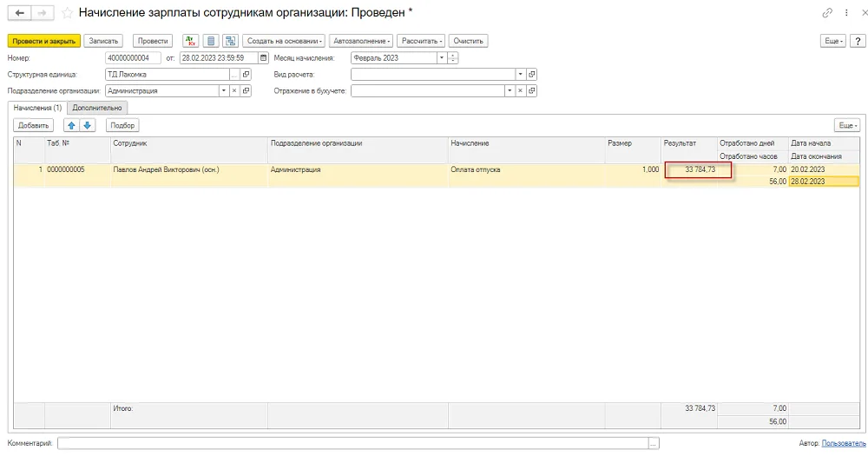Image resolution: width=868 pixels, height=457 pixels.
Task: Select Оплата отпуска accrual cell
Action: point(527,169)
